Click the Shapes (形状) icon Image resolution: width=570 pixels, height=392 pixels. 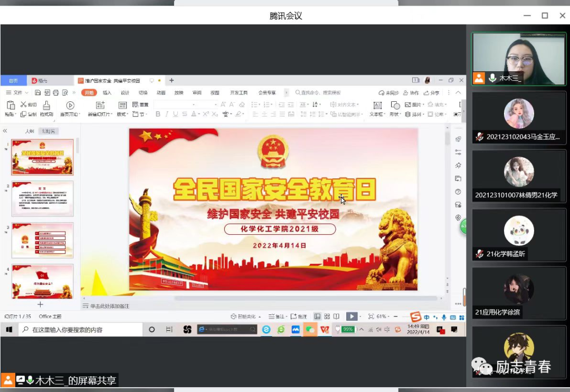[x=395, y=106]
